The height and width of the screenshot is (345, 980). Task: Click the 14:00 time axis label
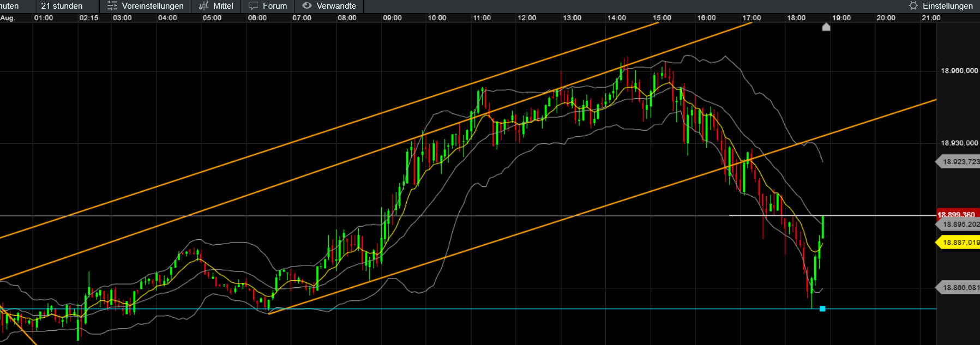click(x=617, y=18)
